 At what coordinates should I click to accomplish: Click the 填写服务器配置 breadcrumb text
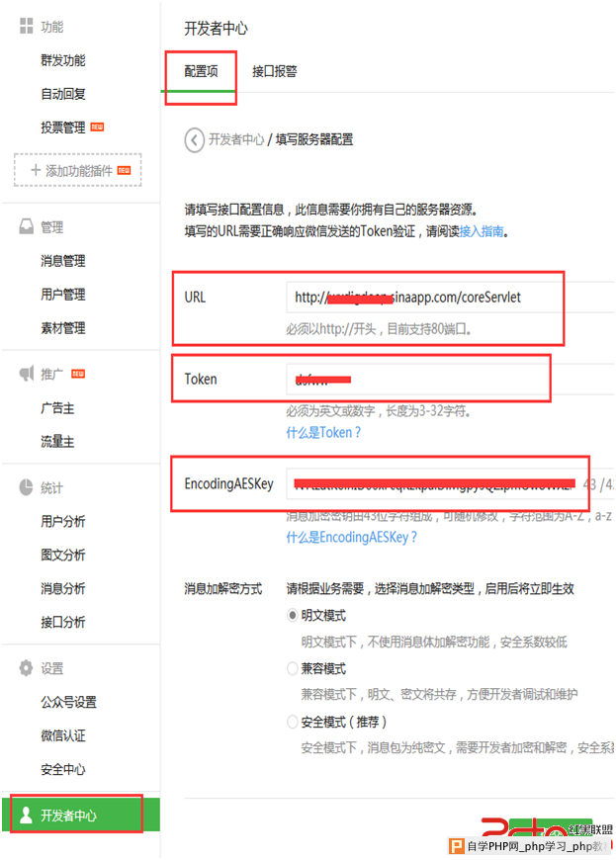[314, 139]
